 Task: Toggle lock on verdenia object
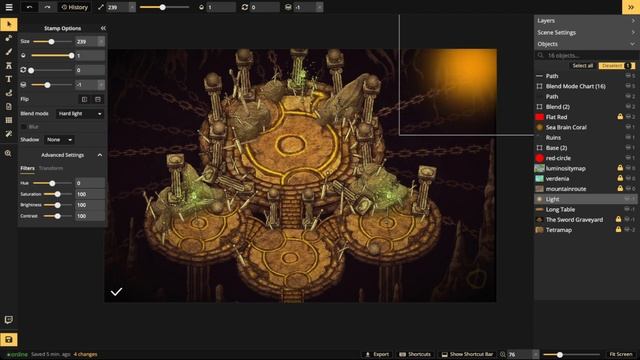pos(620,178)
